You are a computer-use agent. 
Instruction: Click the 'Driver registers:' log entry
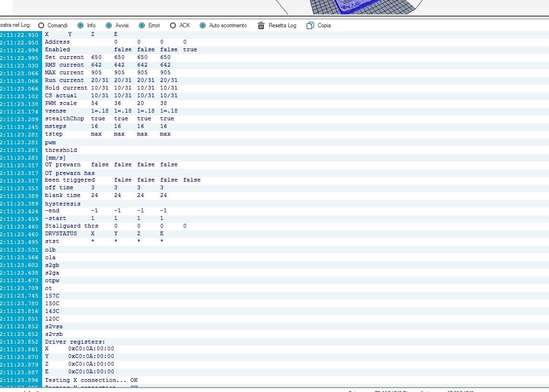(75, 342)
